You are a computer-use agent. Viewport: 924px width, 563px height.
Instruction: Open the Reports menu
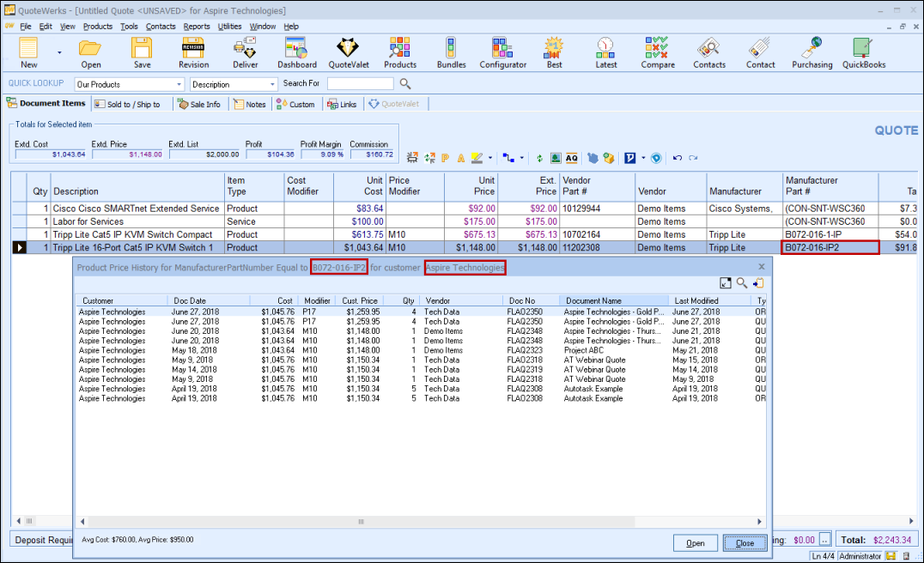click(x=197, y=27)
